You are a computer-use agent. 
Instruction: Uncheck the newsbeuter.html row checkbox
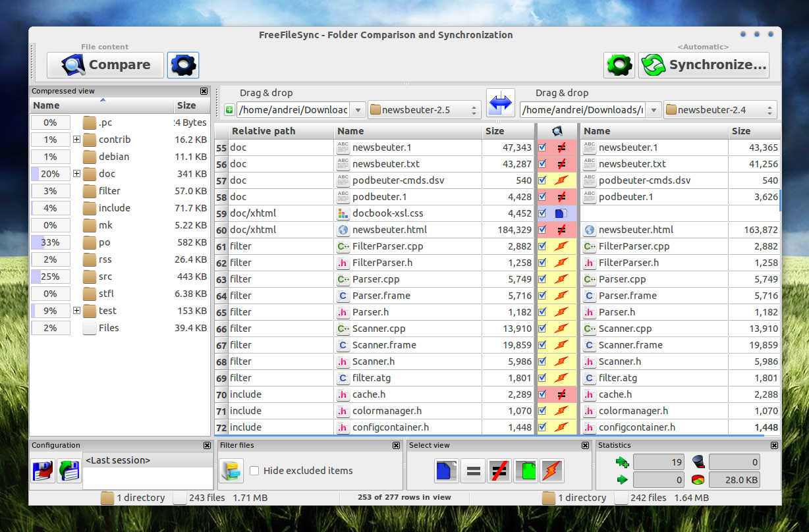click(542, 230)
